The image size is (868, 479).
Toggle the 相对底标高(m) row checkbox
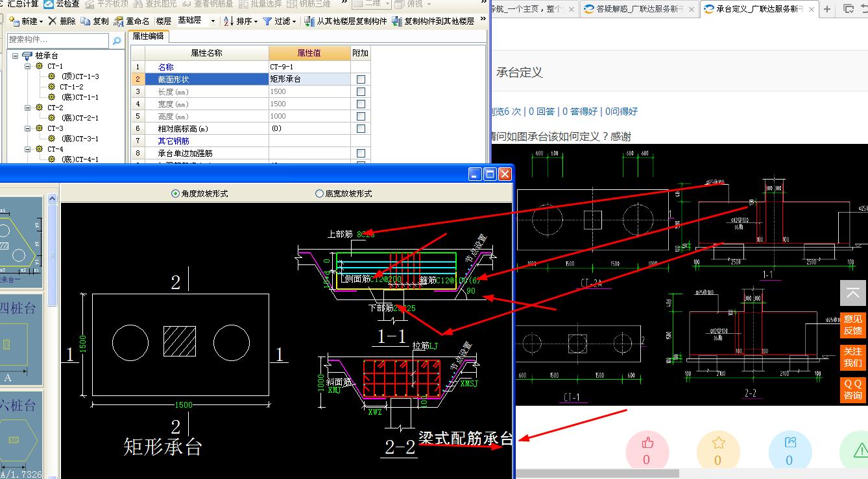pyautogui.click(x=361, y=128)
